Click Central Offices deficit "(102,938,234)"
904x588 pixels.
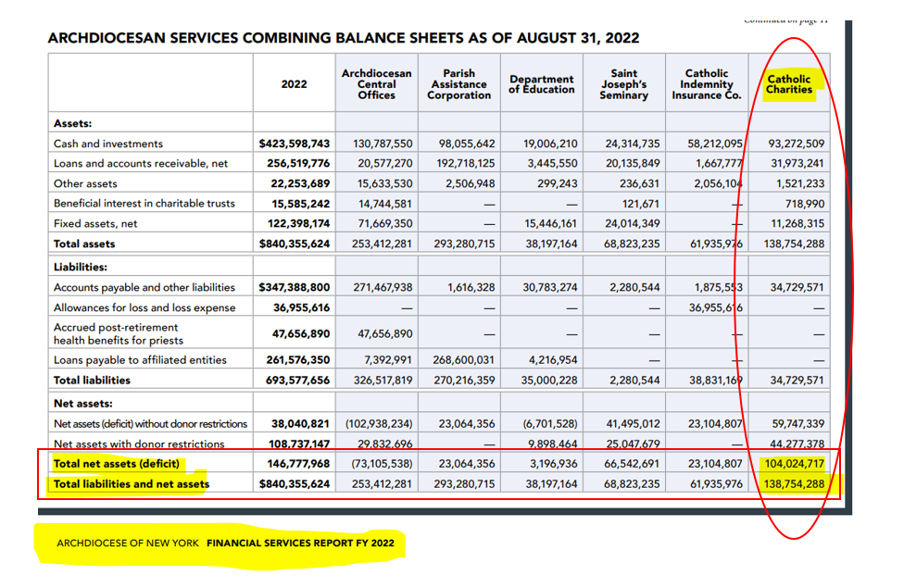pos(380,424)
